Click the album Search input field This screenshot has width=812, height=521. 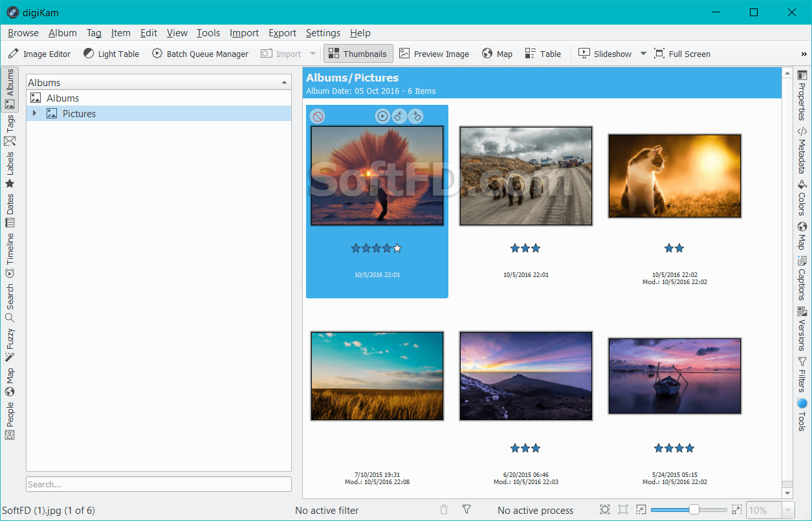(x=159, y=484)
